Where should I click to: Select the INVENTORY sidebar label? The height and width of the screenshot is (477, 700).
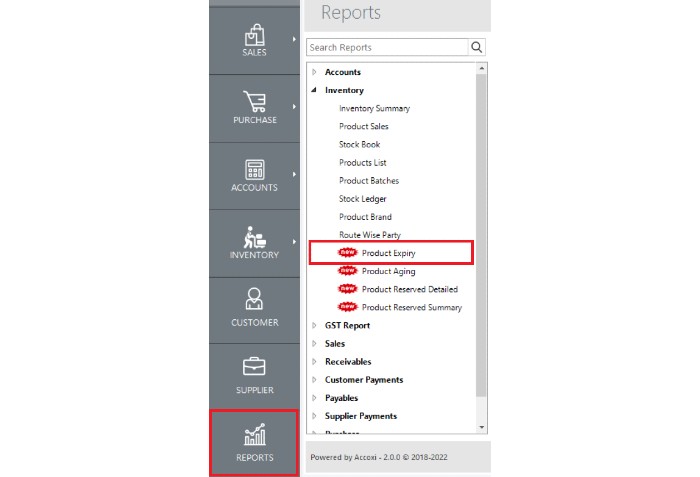pos(254,255)
